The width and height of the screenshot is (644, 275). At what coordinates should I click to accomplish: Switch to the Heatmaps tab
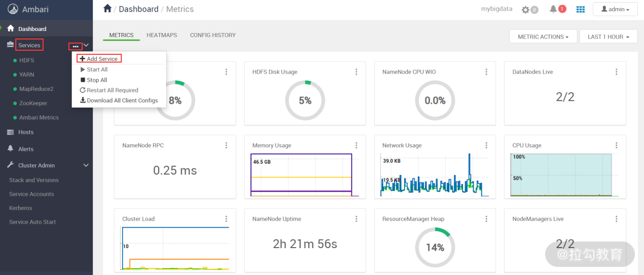pyautogui.click(x=162, y=35)
